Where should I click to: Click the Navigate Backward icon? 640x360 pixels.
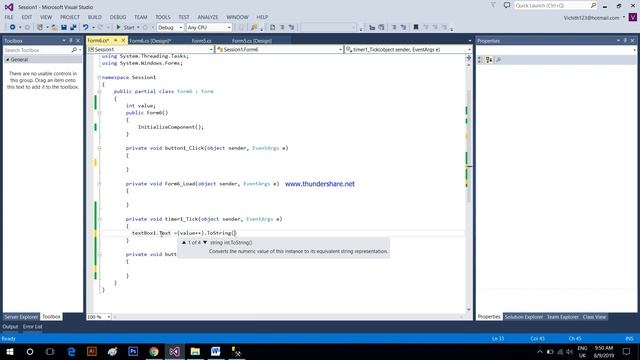[x=13, y=27]
